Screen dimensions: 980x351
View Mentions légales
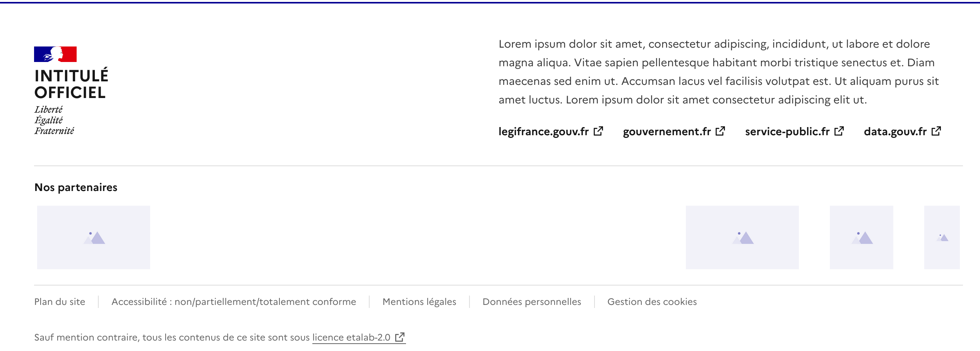(419, 302)
